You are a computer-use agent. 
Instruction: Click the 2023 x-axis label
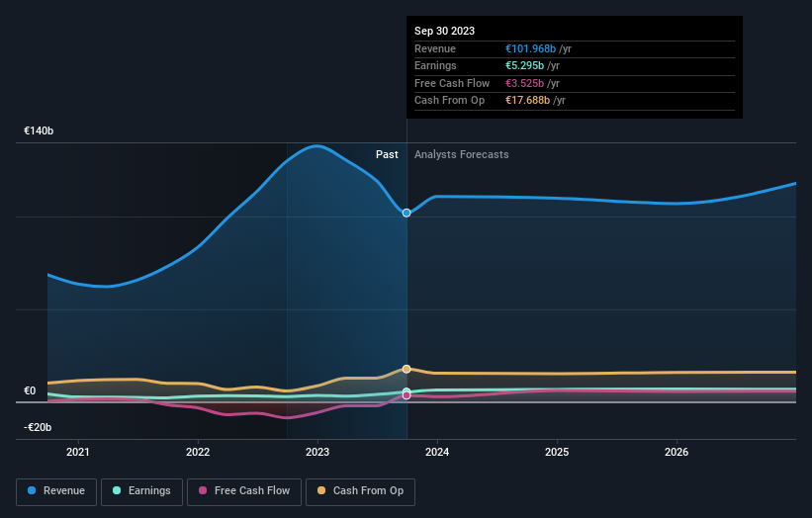[x=317, y=453]
